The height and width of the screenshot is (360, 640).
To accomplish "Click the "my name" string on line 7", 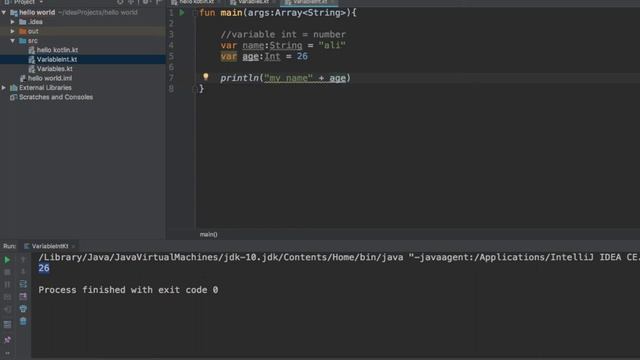I will (x=289, y=78).
